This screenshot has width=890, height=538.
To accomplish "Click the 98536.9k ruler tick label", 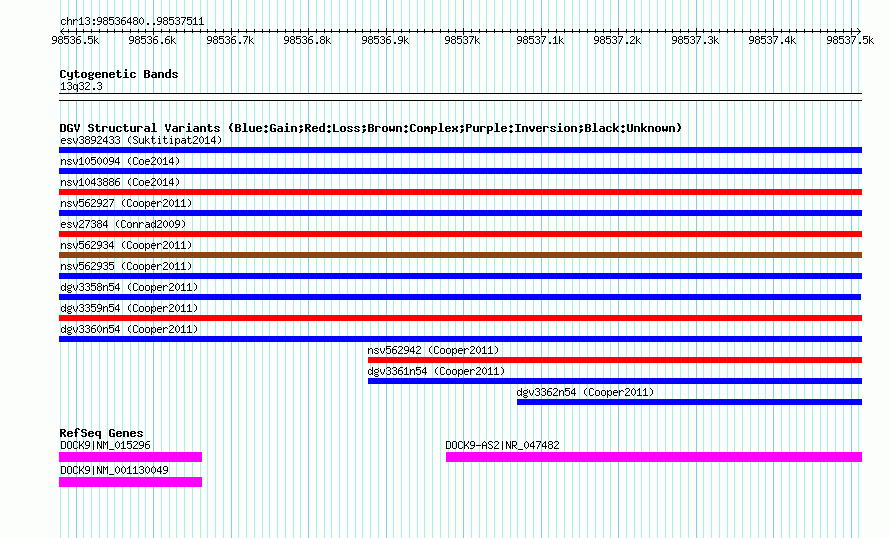I will tap(385, 41).
